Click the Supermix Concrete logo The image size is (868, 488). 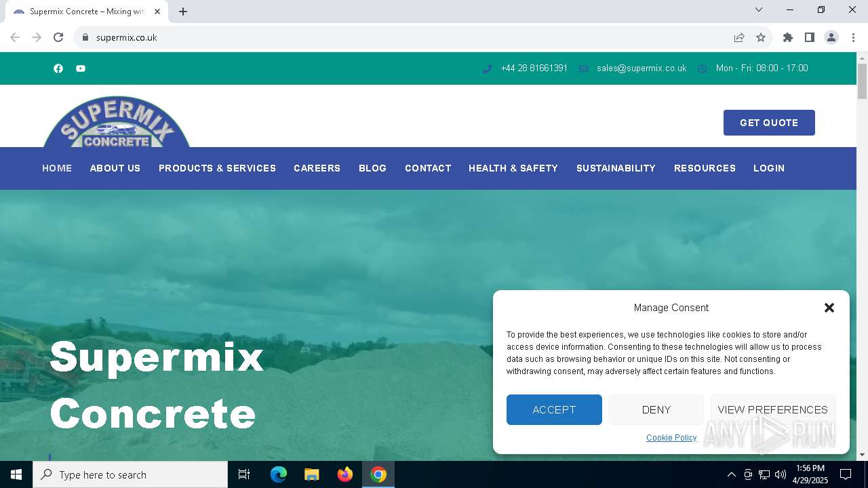click(117, 122)
